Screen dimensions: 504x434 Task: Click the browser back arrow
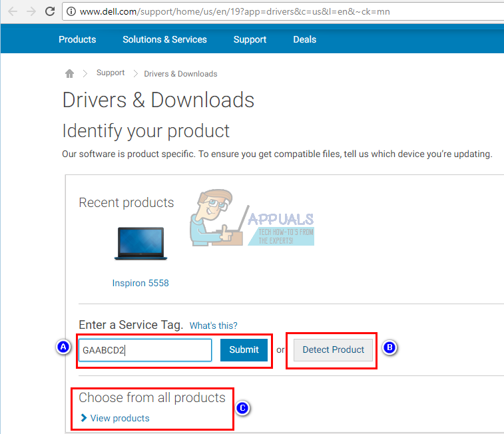click(13, 11)
